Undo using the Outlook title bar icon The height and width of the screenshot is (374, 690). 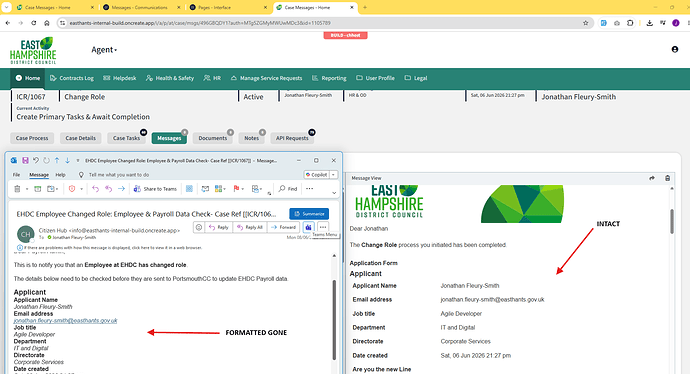(x=36, y=161)
